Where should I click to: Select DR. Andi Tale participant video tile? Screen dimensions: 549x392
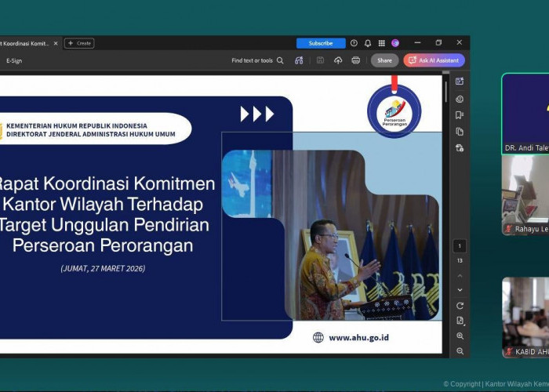tap(525, 114)
